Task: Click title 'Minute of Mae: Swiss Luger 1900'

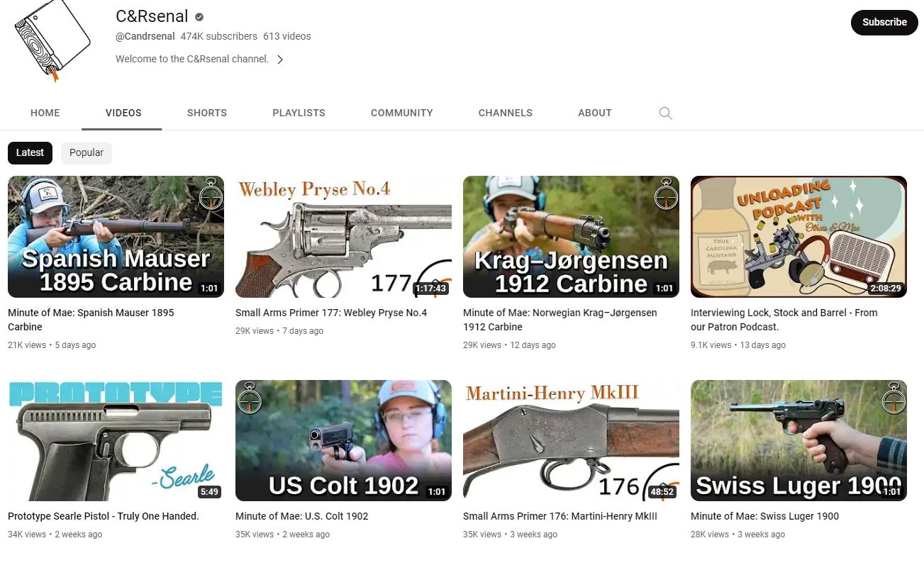Action: pos(764,516)
